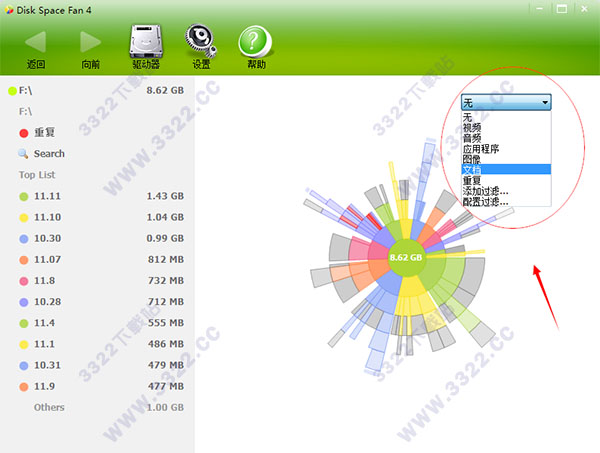This screenshot has height=453, width=600.
Task: Select 视频 filter option
Action: pyautogui.click(x=506, y=127)
